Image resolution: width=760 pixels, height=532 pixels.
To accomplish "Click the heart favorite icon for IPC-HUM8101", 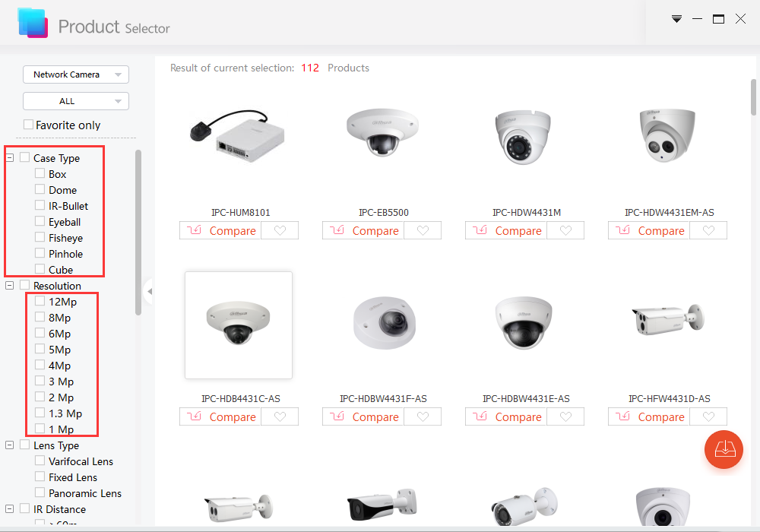I will (280, 230).
